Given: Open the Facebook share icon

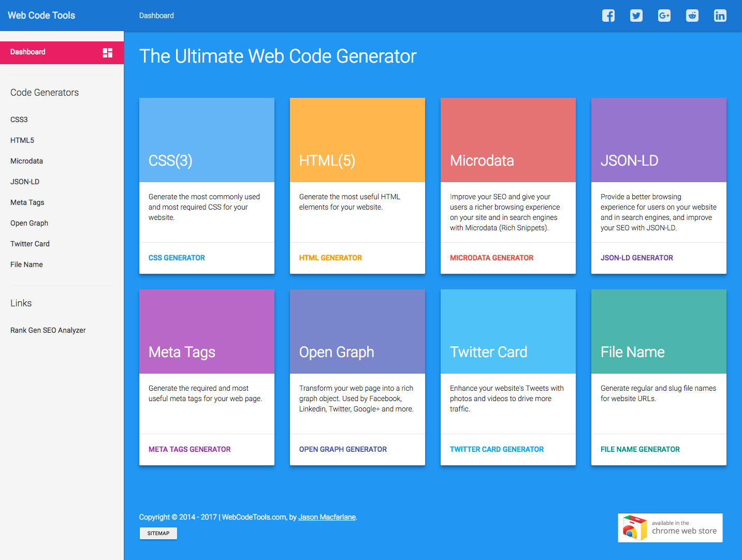Looking at the screenshot, I should pyautogui.click(x=608, y=16).
